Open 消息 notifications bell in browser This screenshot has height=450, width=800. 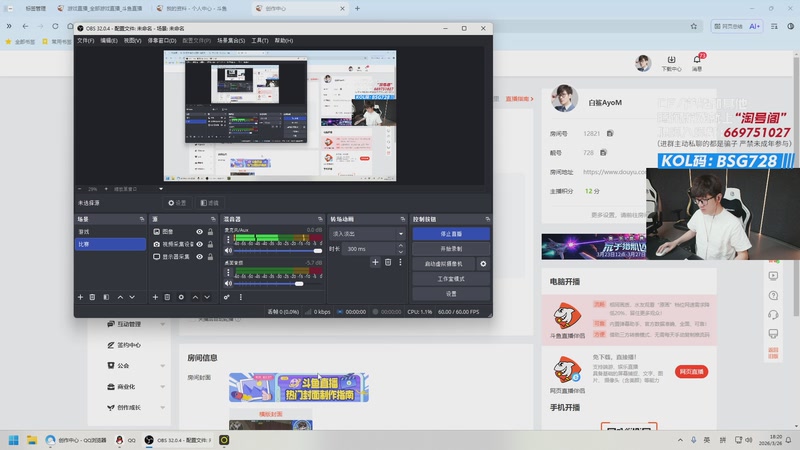pyautogui.click(x=697, y=62)
